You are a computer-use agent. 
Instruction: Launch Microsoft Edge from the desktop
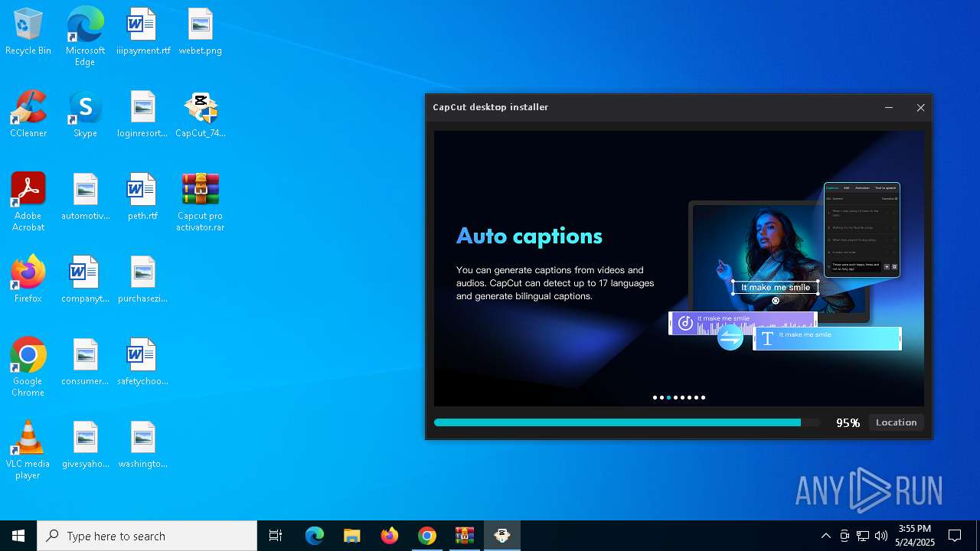click(85, 36)
